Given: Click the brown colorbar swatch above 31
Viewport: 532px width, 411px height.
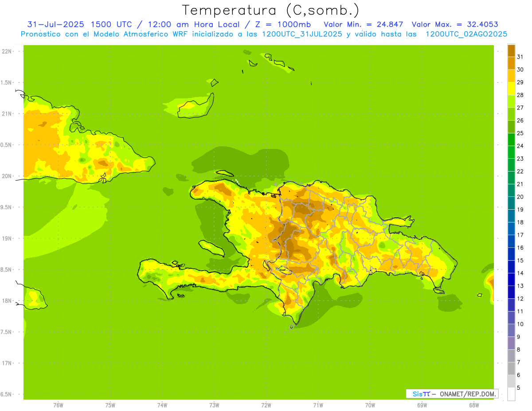Looking at the screenshot, I should (x=511, y=50).
